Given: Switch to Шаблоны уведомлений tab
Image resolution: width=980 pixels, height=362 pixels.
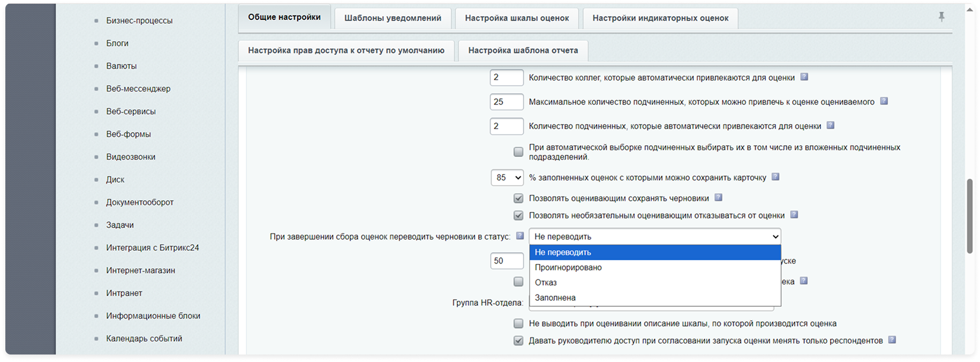Looking at the screenshot, I should tap(393, 18).
